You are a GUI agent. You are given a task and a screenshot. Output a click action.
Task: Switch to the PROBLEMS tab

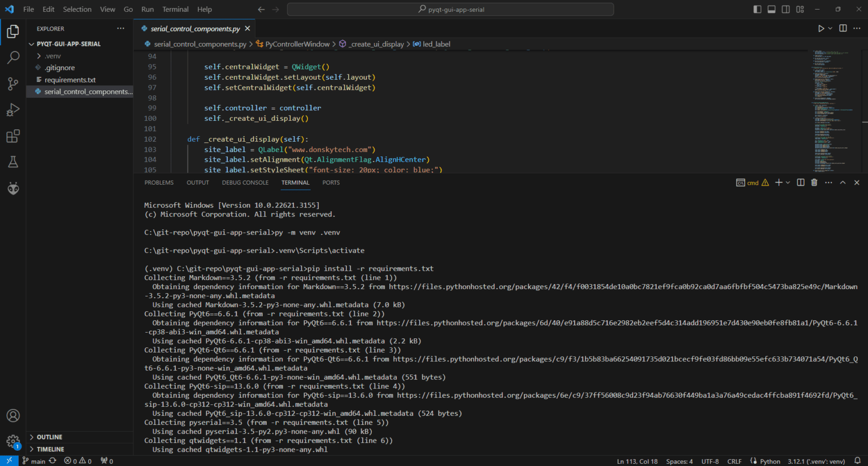pyautogui.click(x=159, y=182)
